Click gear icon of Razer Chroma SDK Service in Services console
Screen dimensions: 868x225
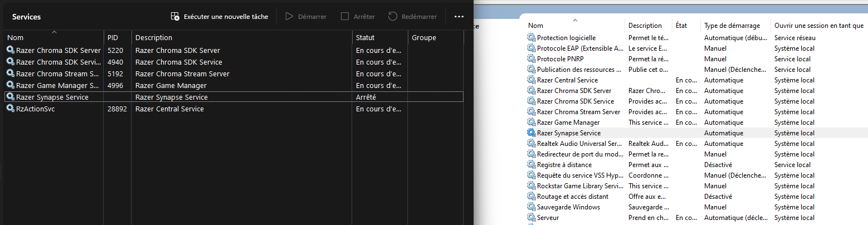tap(531, 101)
